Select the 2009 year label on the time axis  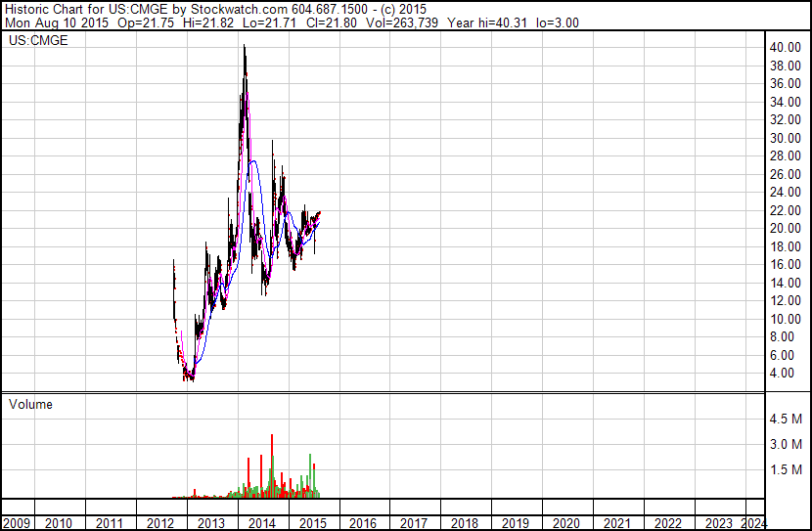coord(16,523)
